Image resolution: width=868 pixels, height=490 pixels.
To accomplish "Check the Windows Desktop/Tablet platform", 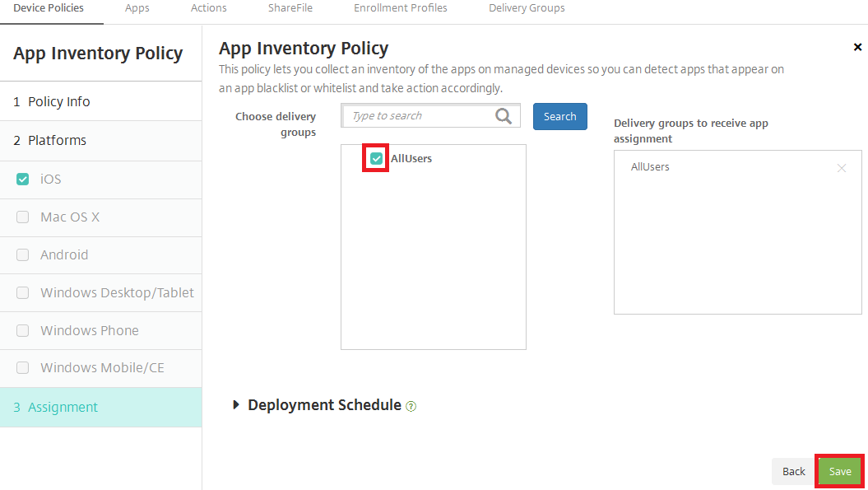I will (x=23, y=293).
